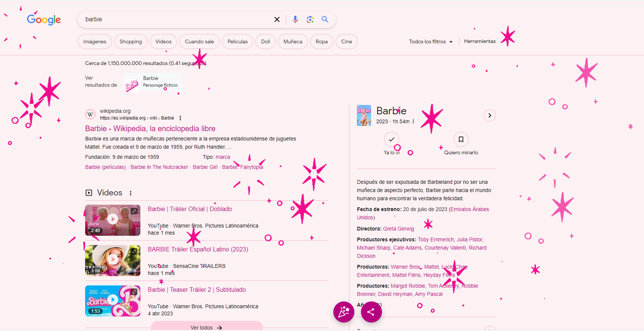
Task: Start voice search with microphone icon
Action: (x=295, y=19)
